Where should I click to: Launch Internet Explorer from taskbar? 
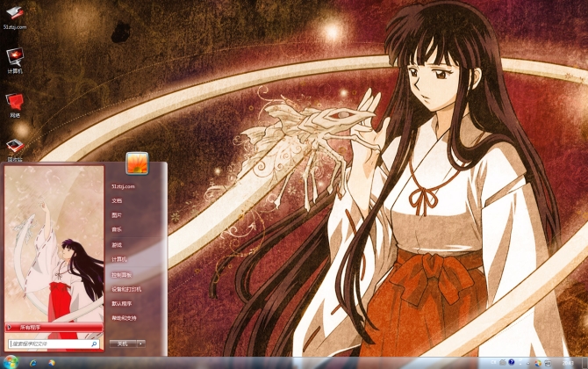click(x=33, y=363)
